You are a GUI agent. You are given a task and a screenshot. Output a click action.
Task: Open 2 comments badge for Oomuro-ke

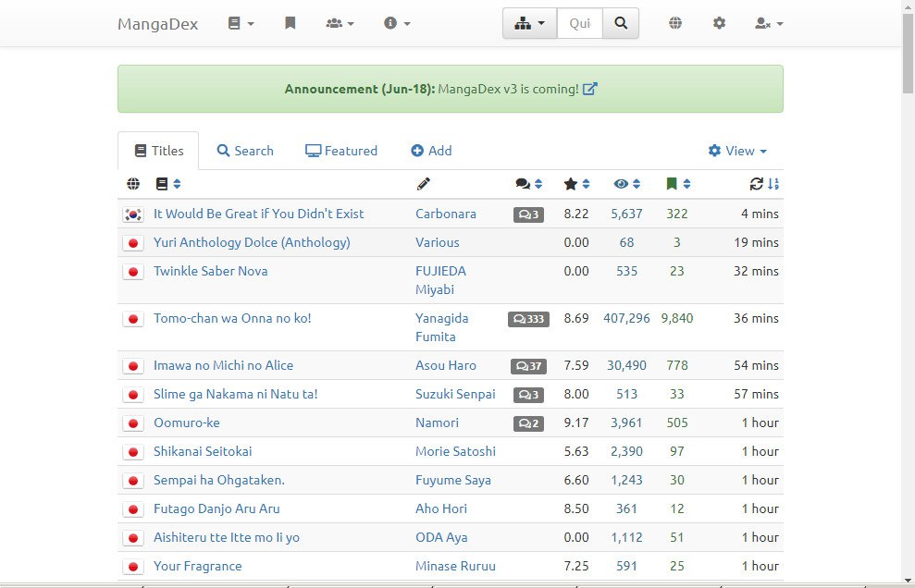pyautogui.click(x=528, y=423)
